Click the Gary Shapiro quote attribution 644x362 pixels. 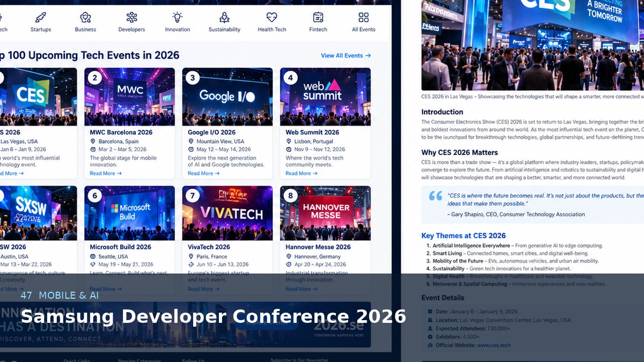[516, 215]
